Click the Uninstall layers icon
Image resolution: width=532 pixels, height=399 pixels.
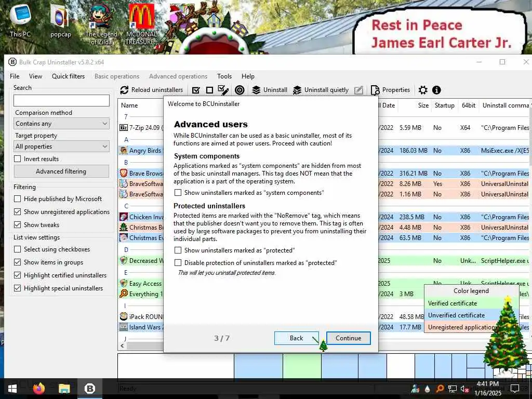[256, 90]
